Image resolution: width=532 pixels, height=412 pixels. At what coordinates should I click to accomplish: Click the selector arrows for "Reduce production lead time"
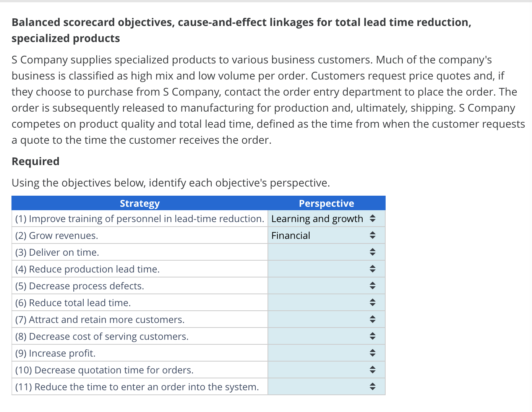point(372,269)
